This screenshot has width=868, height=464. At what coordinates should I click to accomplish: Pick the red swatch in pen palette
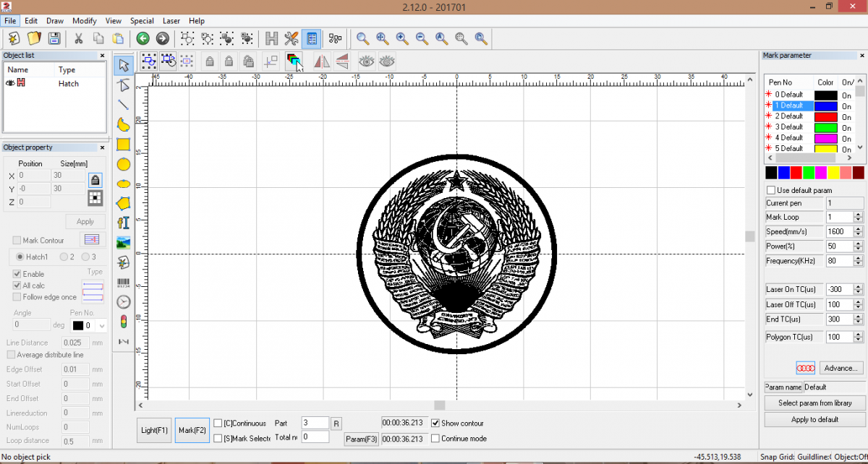pyautogui.click(x=796, y=173)
